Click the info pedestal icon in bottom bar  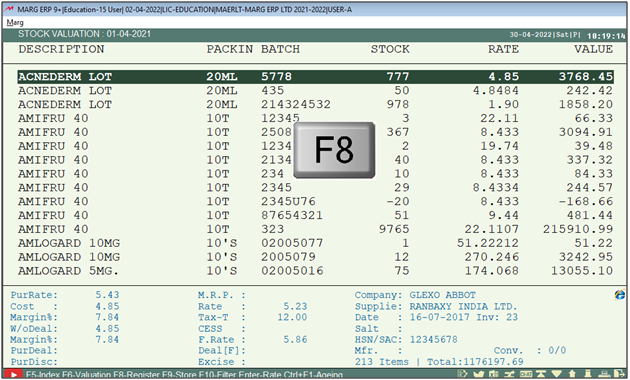pyautogui.click(x=588, y=374)
